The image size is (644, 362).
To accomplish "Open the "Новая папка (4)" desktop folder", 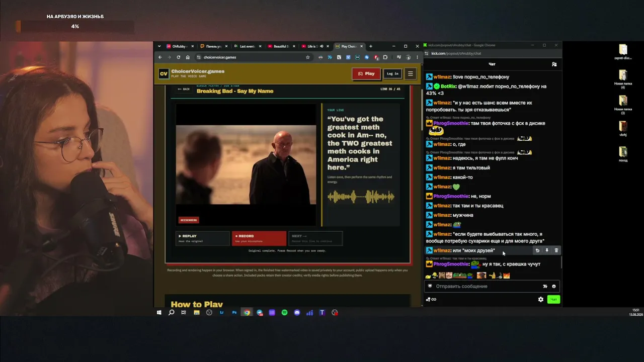I will (623, 79).
